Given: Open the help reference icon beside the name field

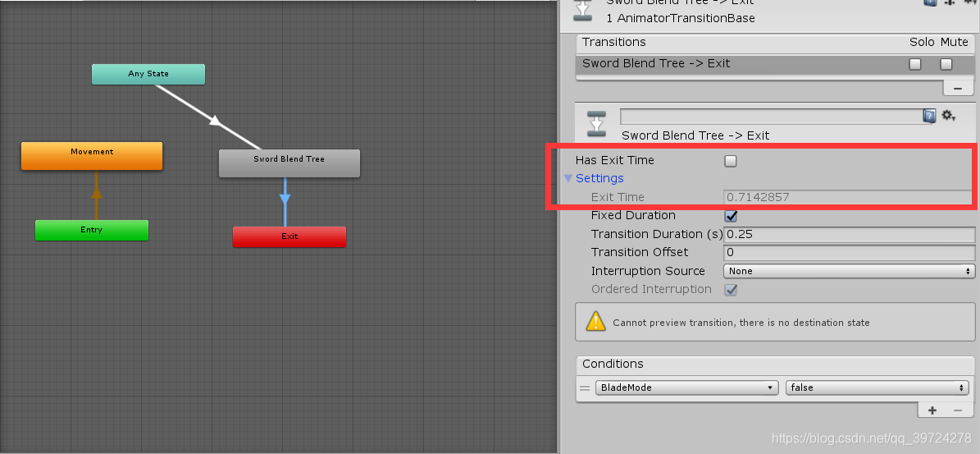Looking at the screenshot, I should [x=929, y=116].
